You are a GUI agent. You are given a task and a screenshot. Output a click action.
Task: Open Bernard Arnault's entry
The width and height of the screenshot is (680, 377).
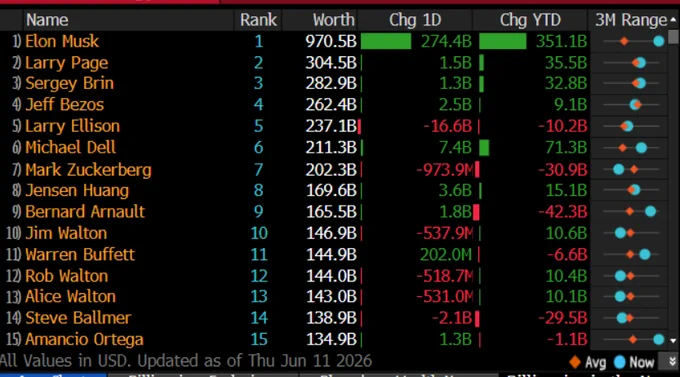pyautogui.click(x=85, y=212)
